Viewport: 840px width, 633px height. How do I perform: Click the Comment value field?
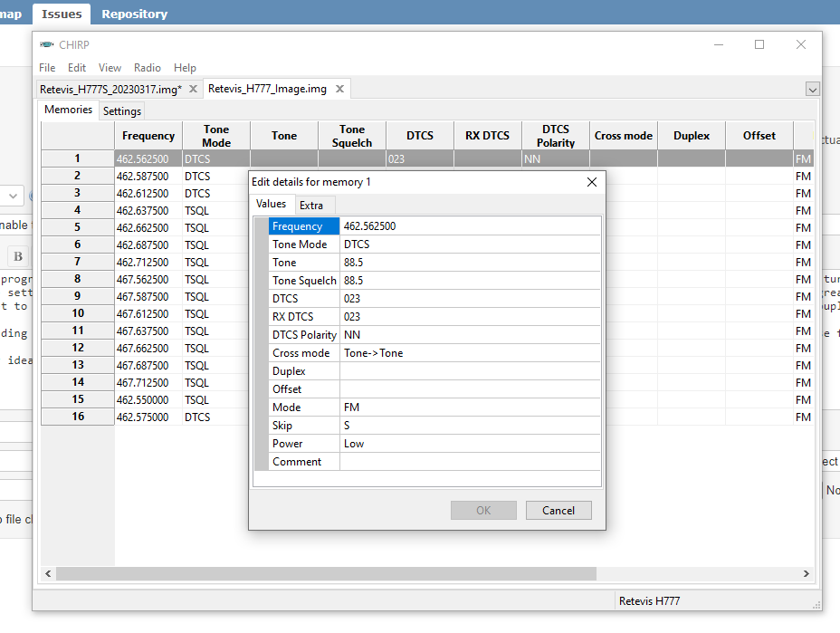pyautogui.click(x=470, y=462)
